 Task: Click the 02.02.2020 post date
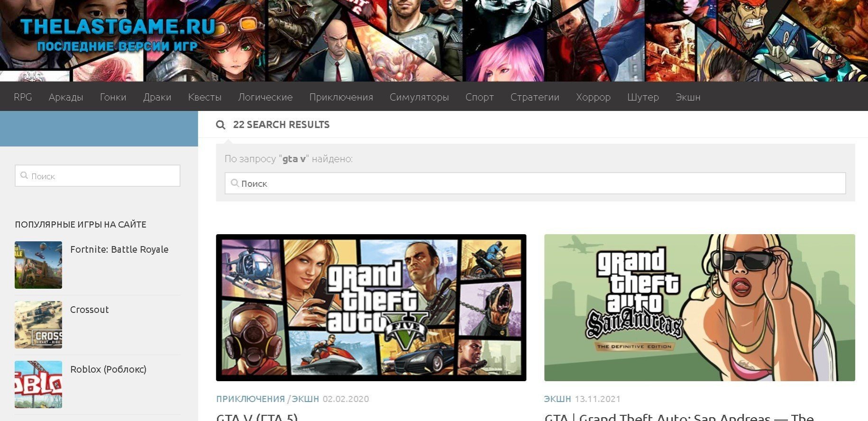(346, 399)
